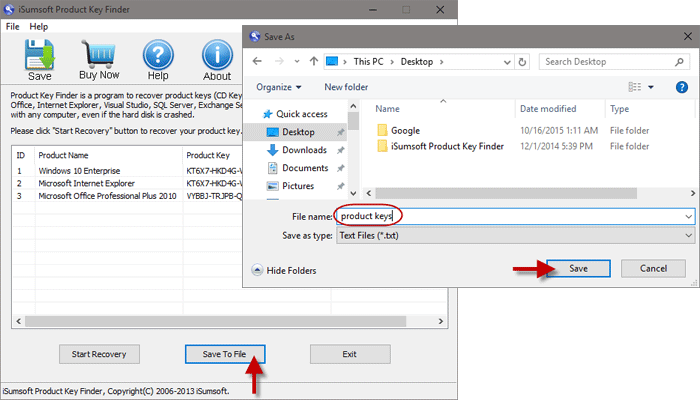Click pin icon next to Downloads
The width and height of the screenshot is (700, 400).
pos(340,150)
